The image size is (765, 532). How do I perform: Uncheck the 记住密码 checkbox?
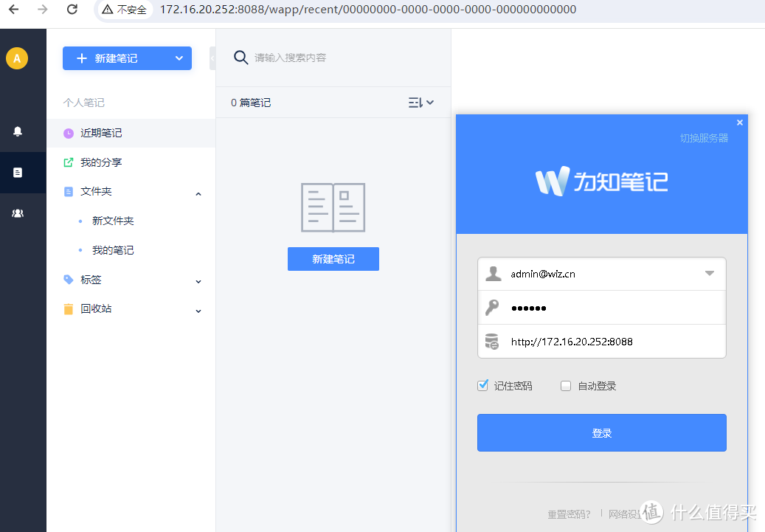482,385
